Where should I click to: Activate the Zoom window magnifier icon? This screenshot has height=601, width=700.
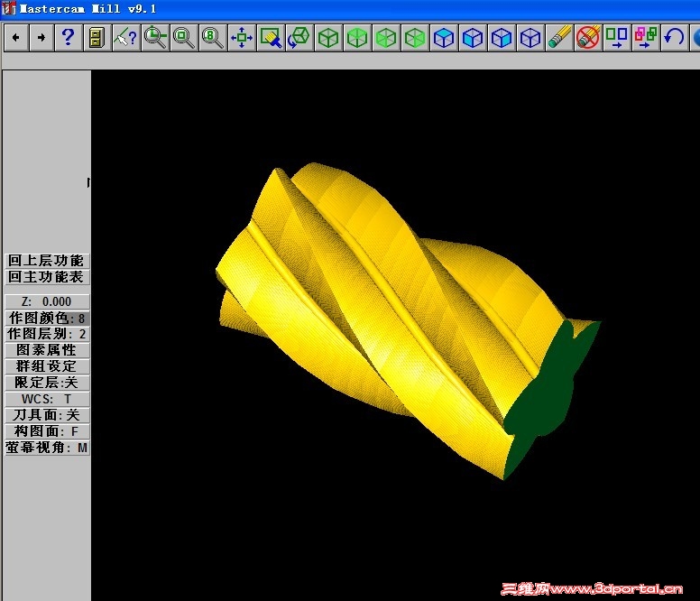155,38
